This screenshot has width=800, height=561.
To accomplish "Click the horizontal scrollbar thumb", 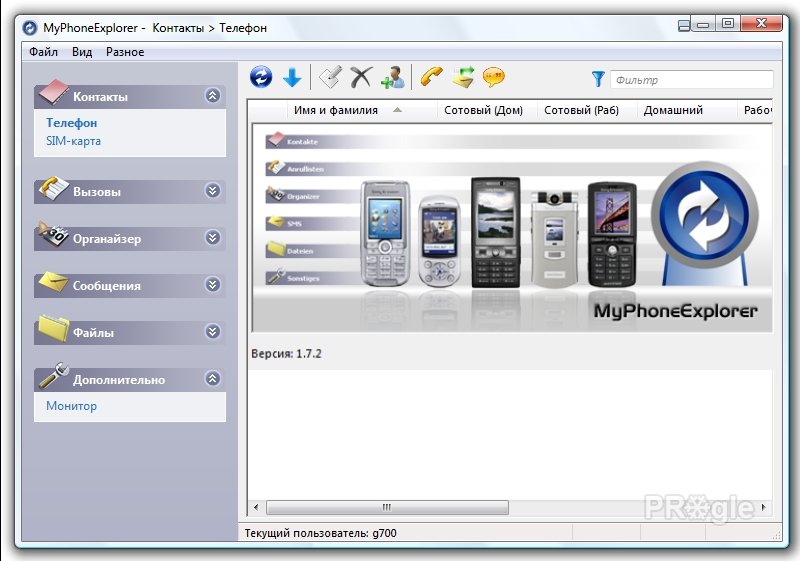I will (x=387, y=507).
